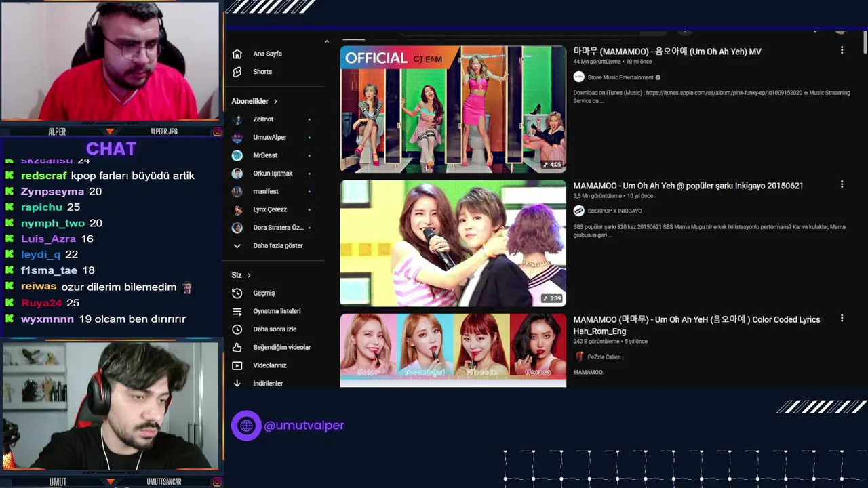Click sidebar scroll-up arrow

point(327,42)
